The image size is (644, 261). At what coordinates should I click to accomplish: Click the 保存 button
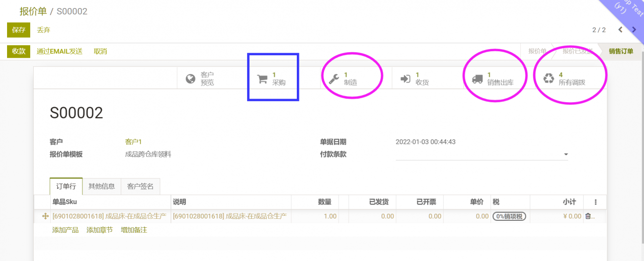pos(19,30)
